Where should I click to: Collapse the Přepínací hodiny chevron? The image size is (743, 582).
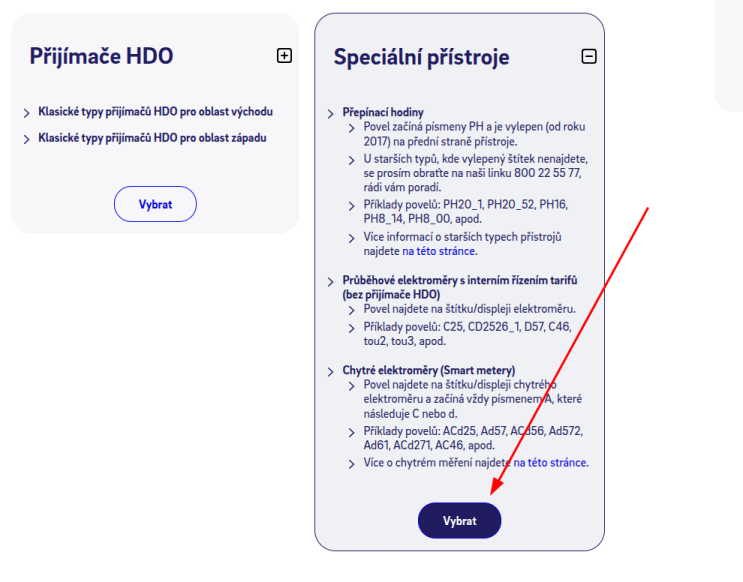pos(331,114)
